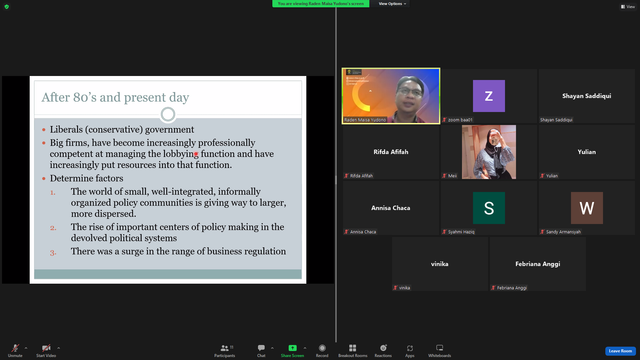Viewport: 640px width, 360px height.
Task: Click the vertical divider between shared screen and gallery
Action: tap(336, 176)
